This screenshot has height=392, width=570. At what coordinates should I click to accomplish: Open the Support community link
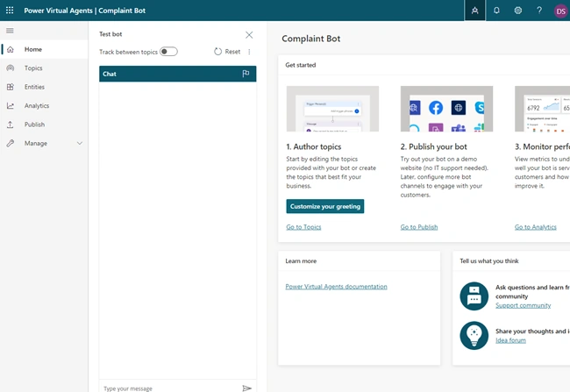tap(524, 305)
